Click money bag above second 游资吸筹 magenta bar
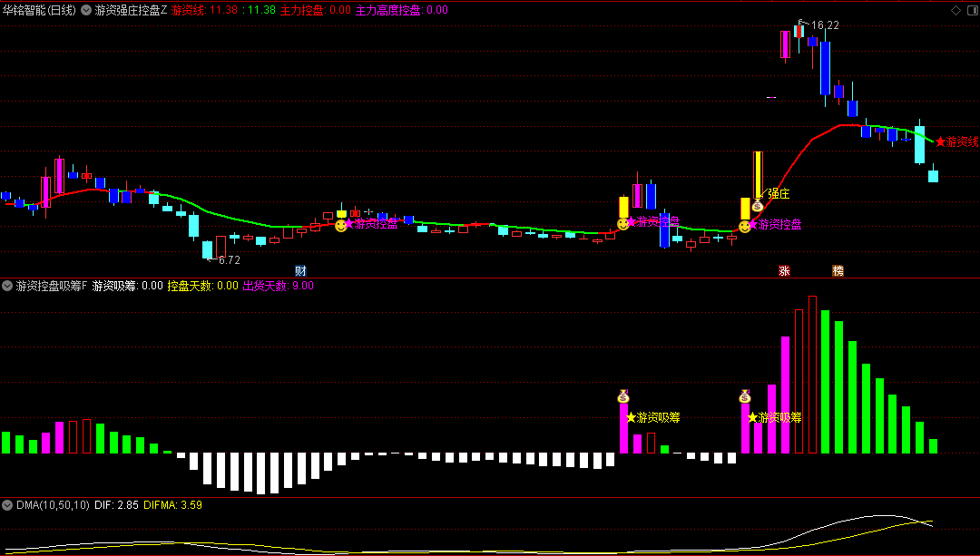Viewport: 980px width, 556px height. [744, 396]
